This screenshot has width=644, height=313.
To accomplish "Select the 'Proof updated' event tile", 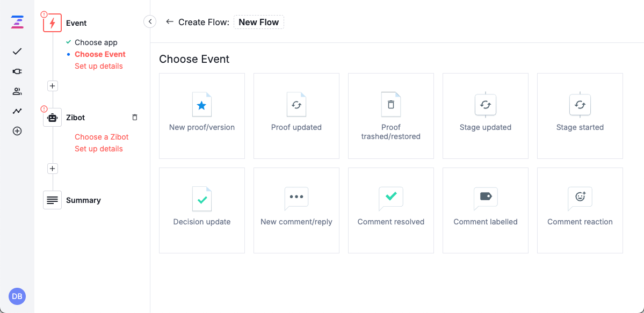I will point(296,116).
